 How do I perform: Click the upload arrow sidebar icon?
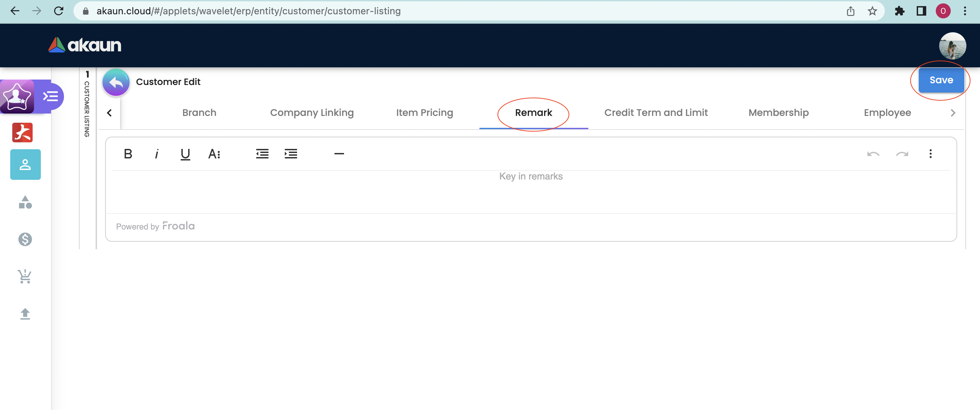25,314
